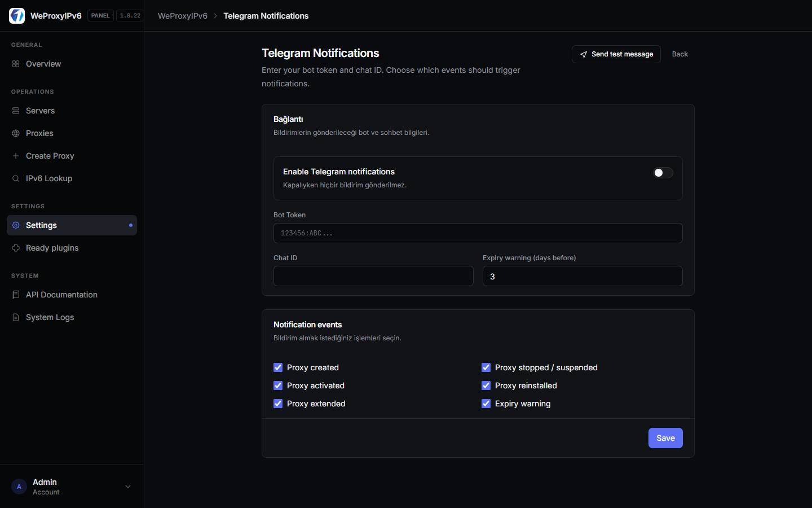Click the WeProxyIPv6 brand name

tap(56, 16)
